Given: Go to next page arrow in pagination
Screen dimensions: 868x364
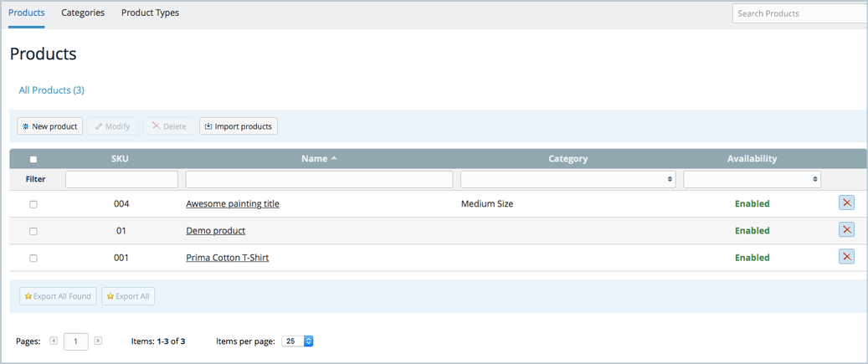Looking at the screenshot, I should (x=98, y=341).
